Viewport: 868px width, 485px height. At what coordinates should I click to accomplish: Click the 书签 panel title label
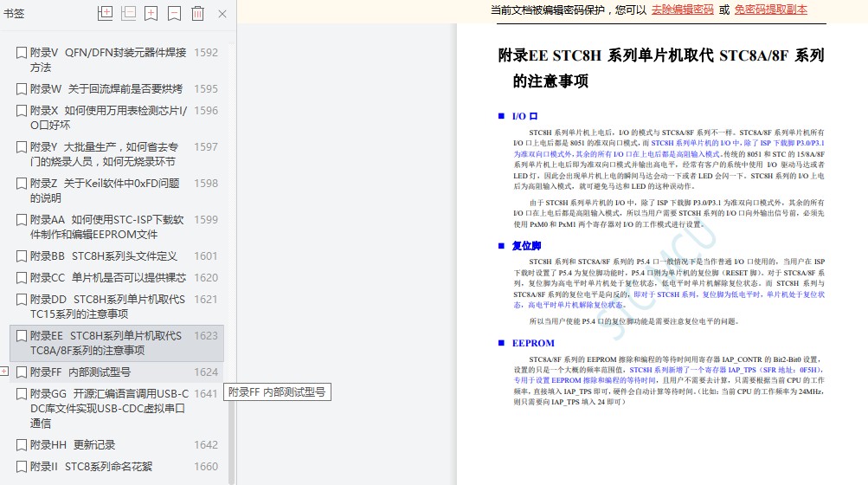pyautogui.click(x=14, y=13)
